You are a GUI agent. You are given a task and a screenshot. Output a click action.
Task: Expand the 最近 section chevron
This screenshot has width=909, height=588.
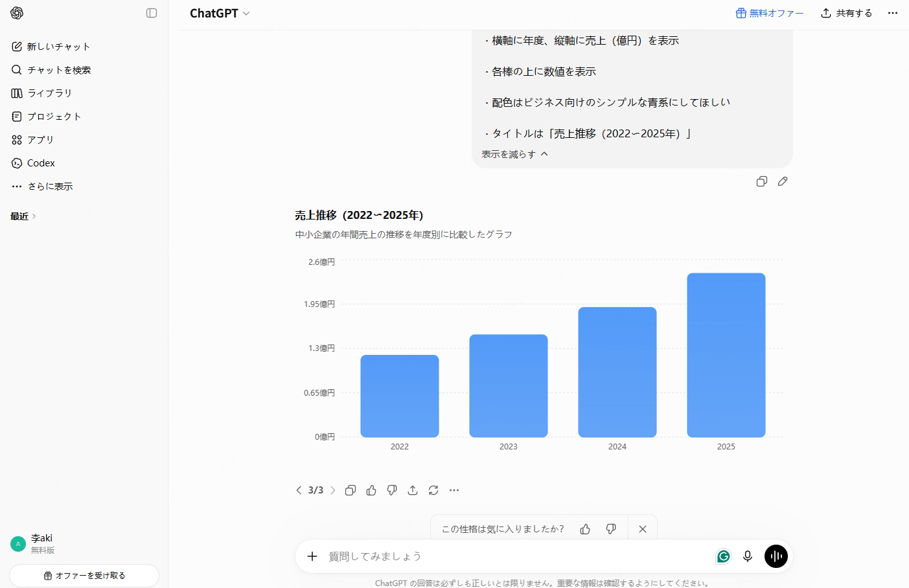[x=34, y=216]
